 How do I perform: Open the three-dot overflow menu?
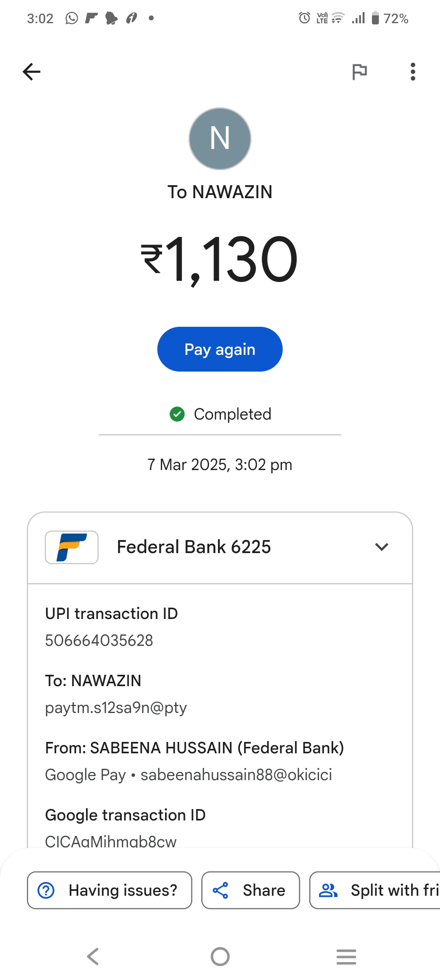tap(413, 72)
